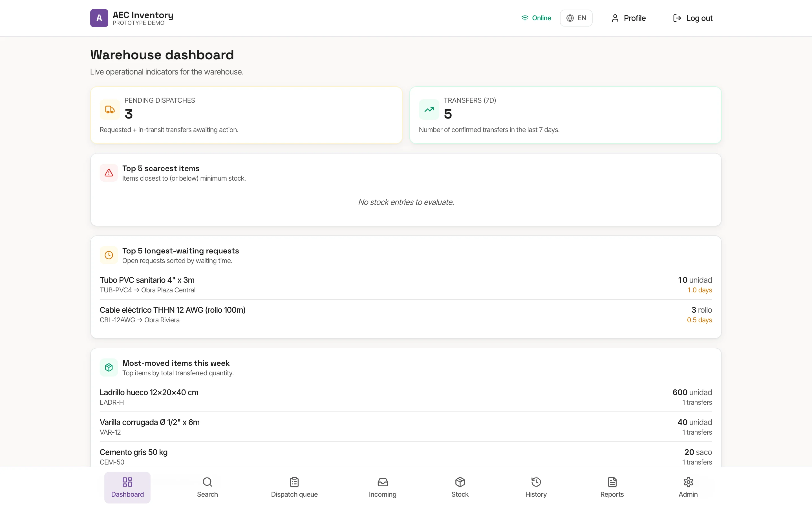Click the 40 unidad quantity

[x=694, y=422]
